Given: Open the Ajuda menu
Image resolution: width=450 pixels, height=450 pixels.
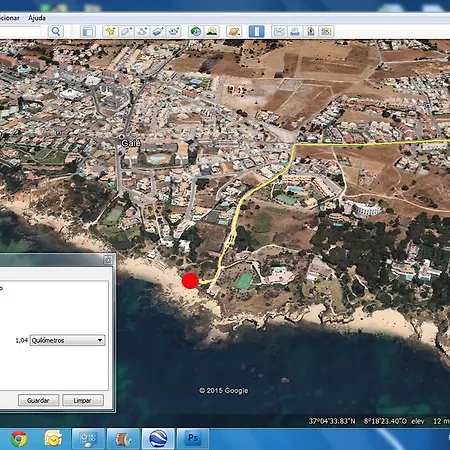Looking at the screenshot, I should (37, 18).
